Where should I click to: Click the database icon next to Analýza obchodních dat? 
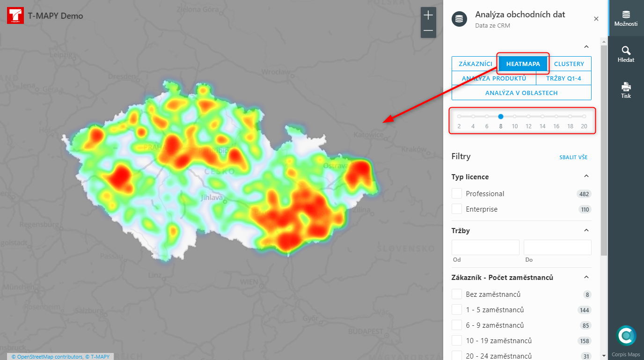[459, 19]
